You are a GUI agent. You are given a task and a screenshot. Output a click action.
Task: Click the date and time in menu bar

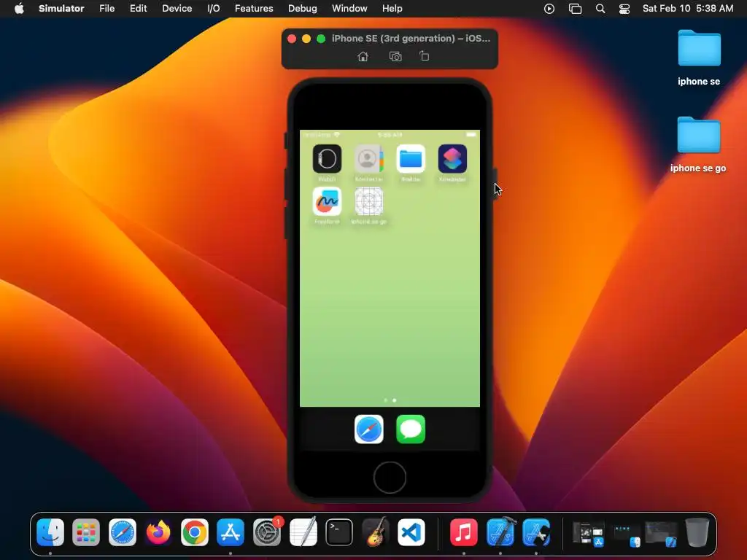[x=688, y=9]
